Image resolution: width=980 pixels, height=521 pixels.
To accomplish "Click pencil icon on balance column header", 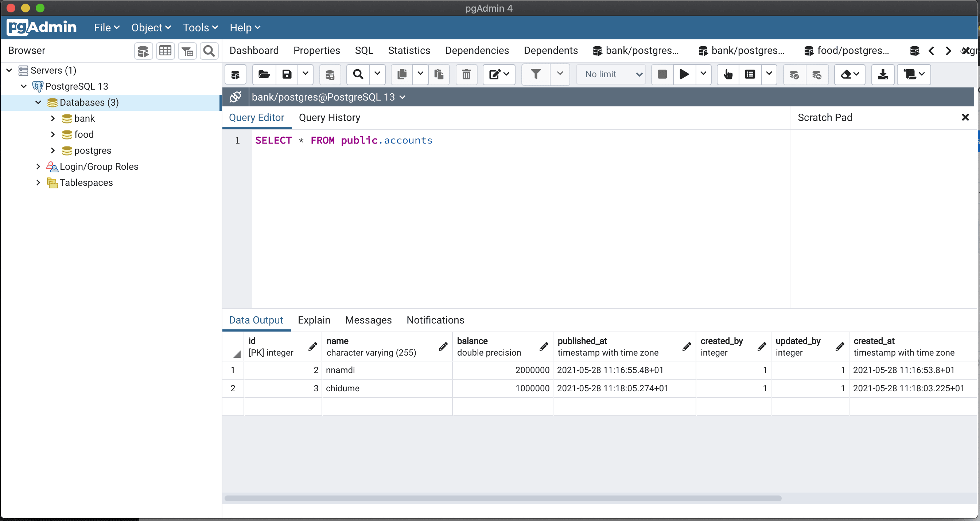I will coord(544,346).
